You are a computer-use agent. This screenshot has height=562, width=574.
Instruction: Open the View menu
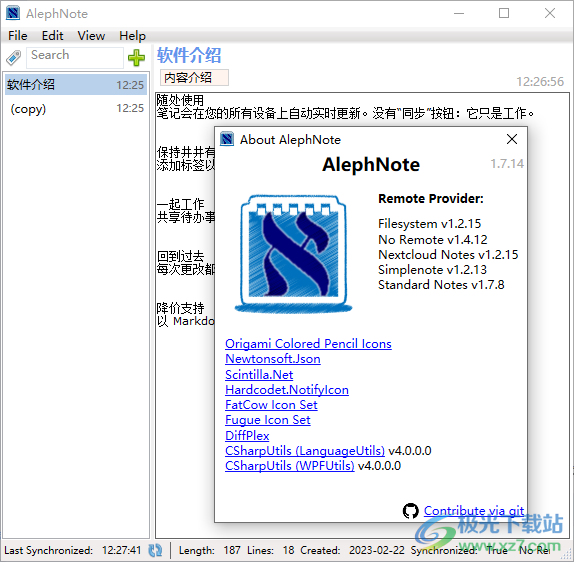(91, 36)
